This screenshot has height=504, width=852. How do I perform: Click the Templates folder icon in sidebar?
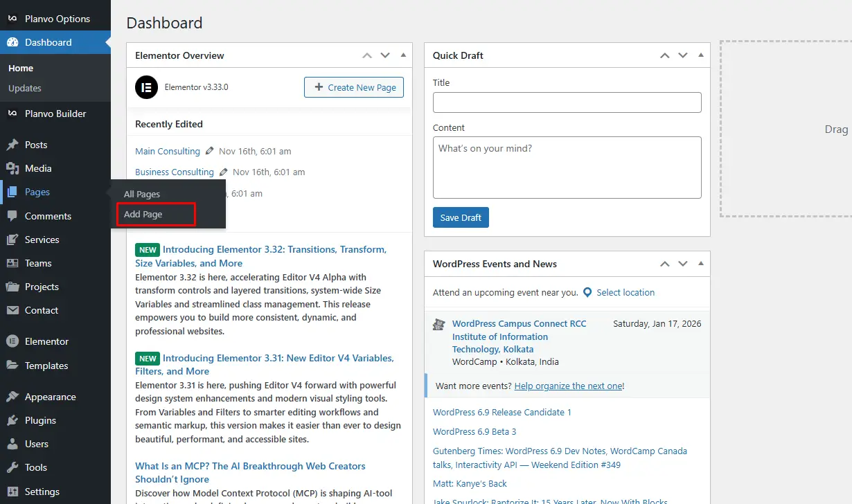[12, 366]
